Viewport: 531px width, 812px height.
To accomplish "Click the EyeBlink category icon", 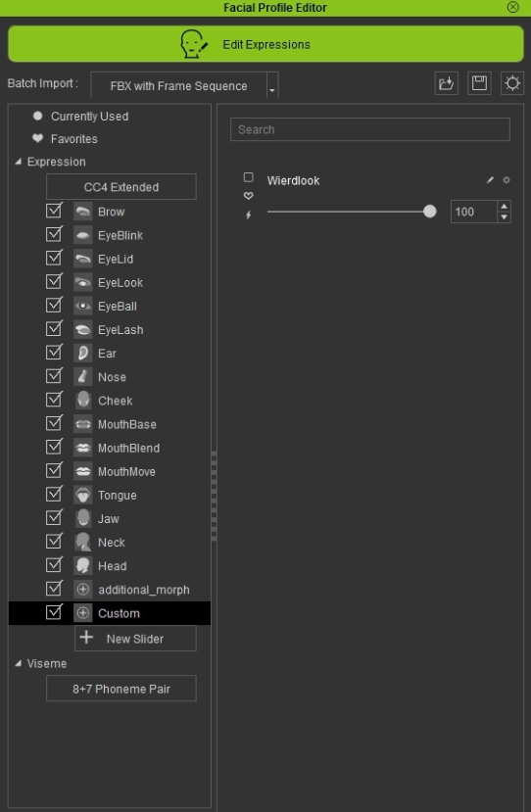I will (x=83, y=235).
